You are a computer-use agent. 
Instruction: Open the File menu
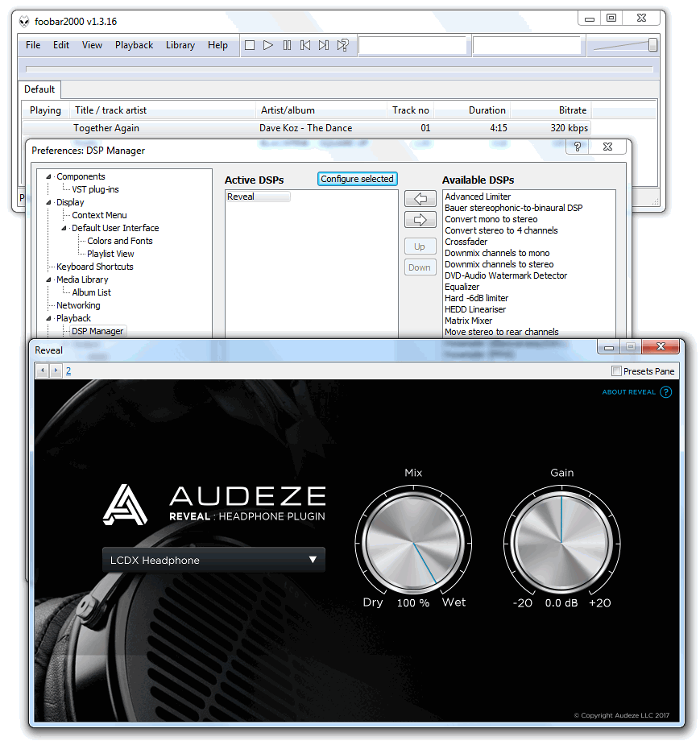pos(33,45)
